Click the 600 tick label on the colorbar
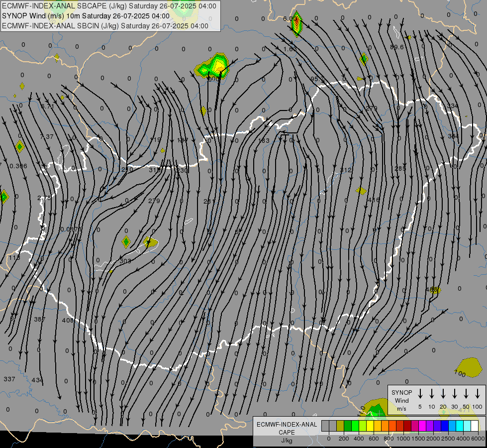The height and width of the screenshot is (448, 487). click(x=374, y=439)
